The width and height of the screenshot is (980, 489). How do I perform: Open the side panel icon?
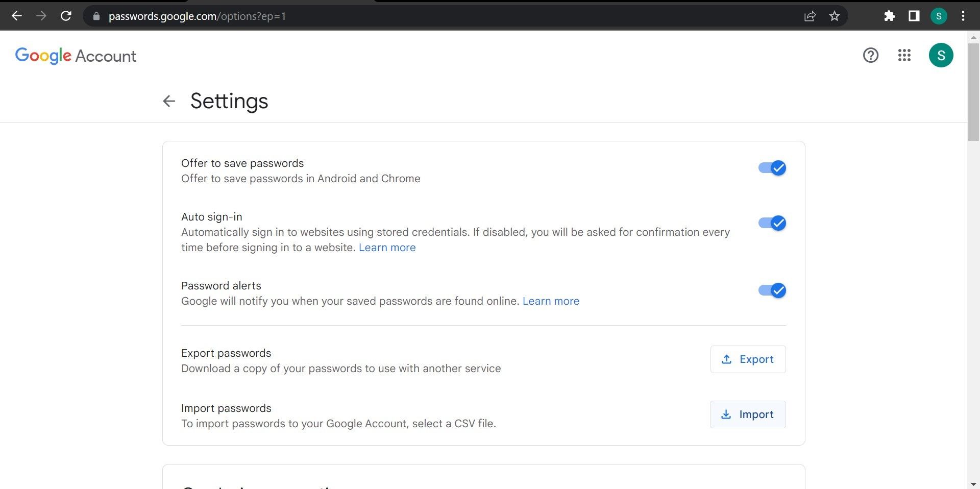(x=914, y=16)
